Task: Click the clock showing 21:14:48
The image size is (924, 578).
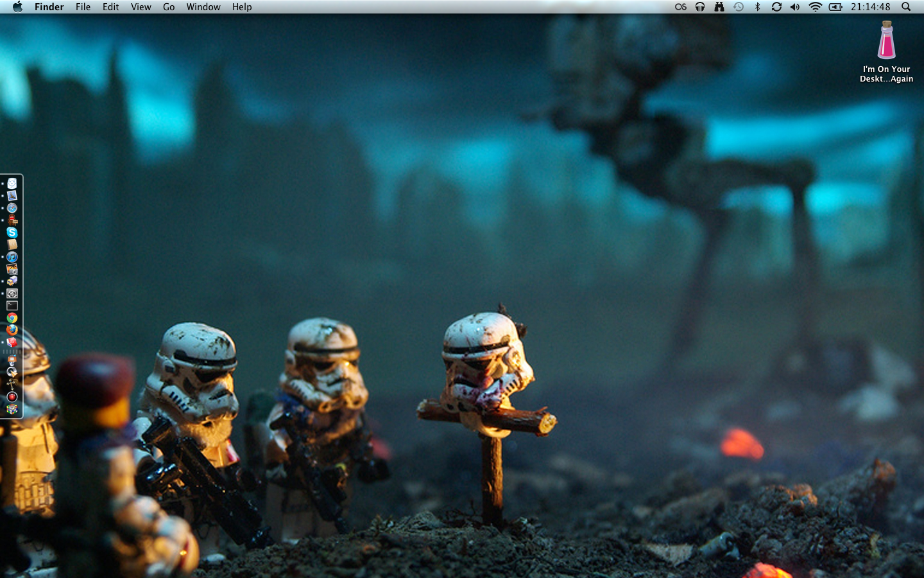Action: click(870, 7)
